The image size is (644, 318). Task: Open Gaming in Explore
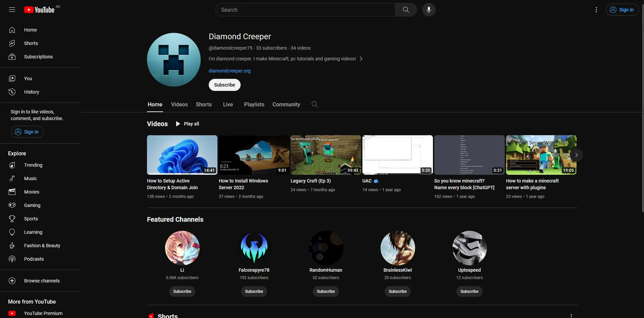40,205
